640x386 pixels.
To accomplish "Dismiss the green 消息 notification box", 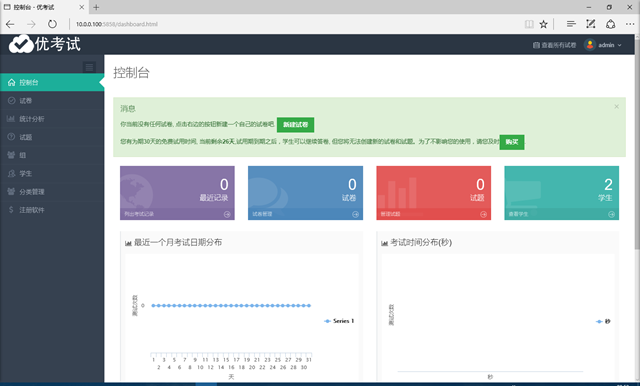I will (616, 106).
